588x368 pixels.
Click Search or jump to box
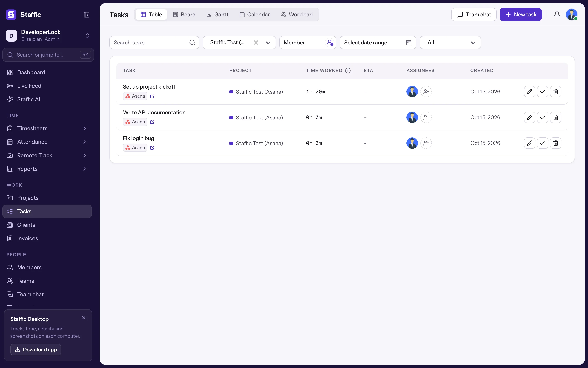[x=48, y=55]
